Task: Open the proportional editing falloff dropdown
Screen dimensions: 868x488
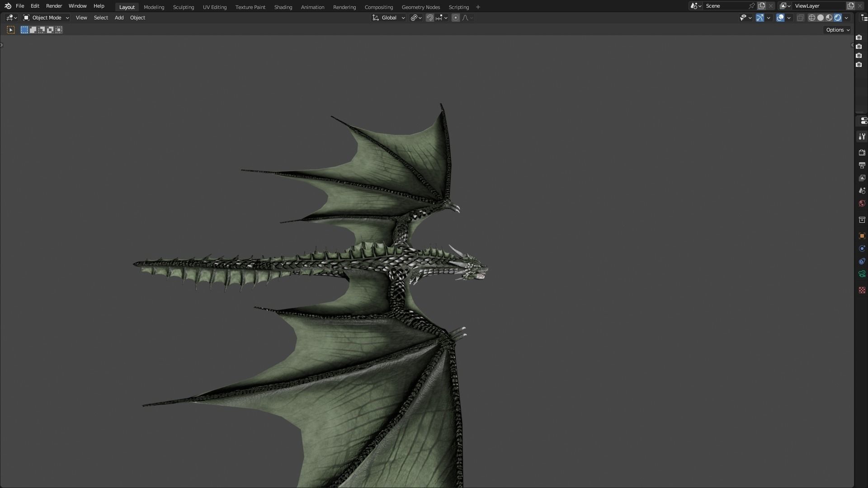Action: [x=467, y=18]
